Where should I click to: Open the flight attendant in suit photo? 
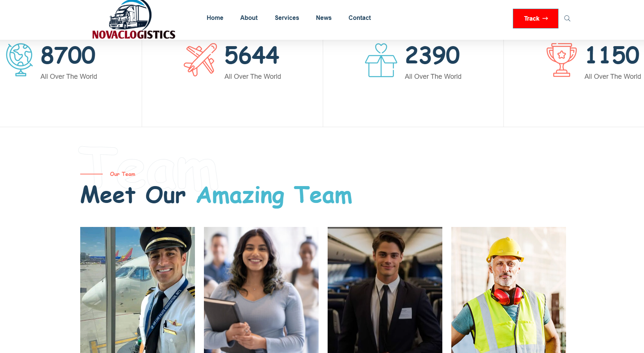pos(385,290)
